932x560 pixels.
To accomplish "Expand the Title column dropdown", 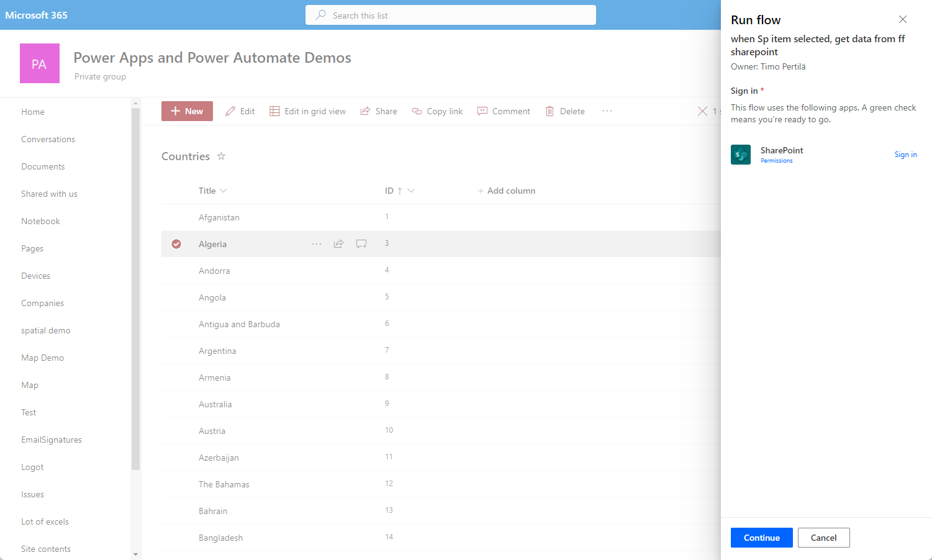I will coord(224,191).
